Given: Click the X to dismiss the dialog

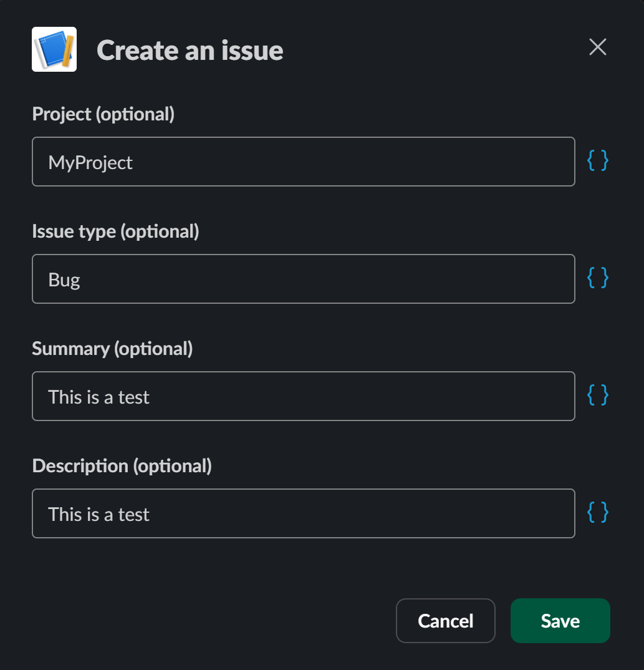Looking at the screenshot, I should pos(597,47).
